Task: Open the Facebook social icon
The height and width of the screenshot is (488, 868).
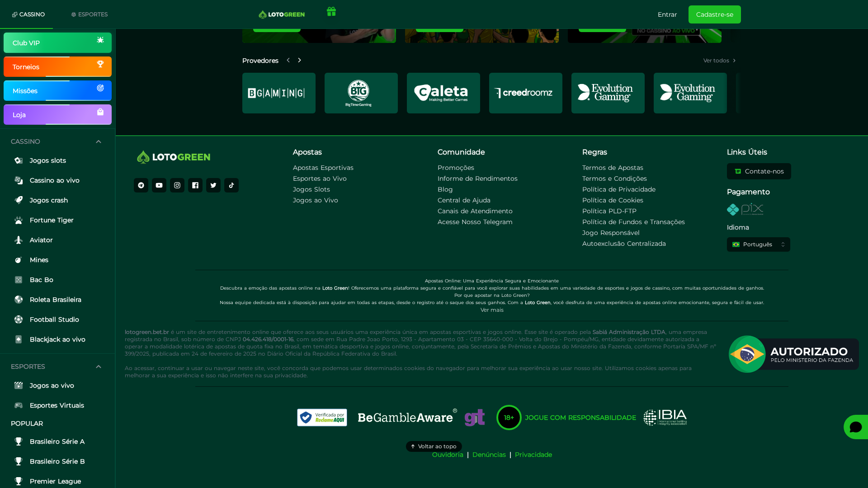Action: pyautogui.click(x=195, y=185)
